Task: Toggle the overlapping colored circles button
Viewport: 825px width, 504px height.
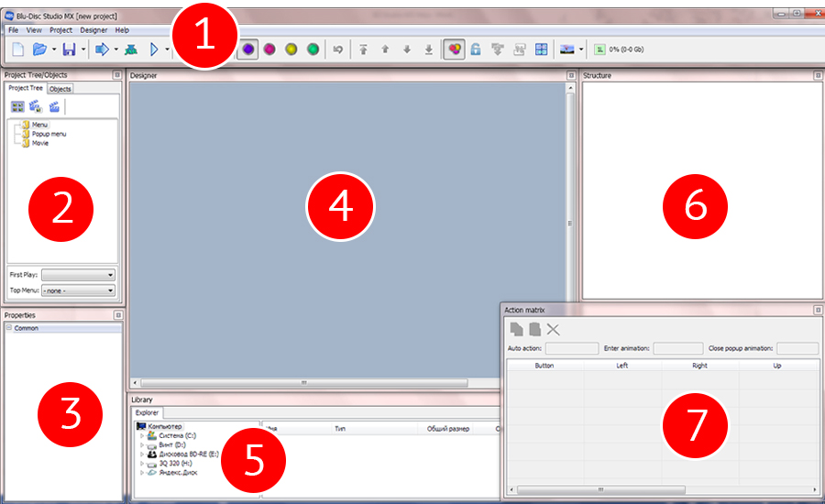Action: click(x=454, y=49)
